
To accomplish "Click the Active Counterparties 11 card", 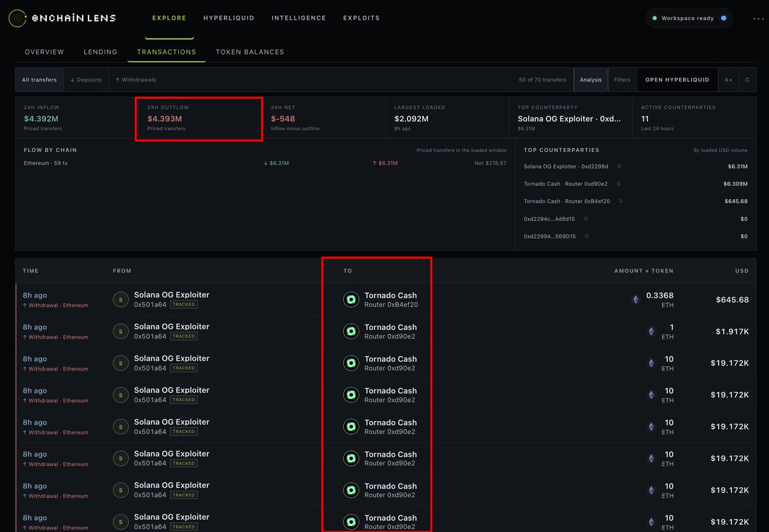I will (x=695, y=119).
